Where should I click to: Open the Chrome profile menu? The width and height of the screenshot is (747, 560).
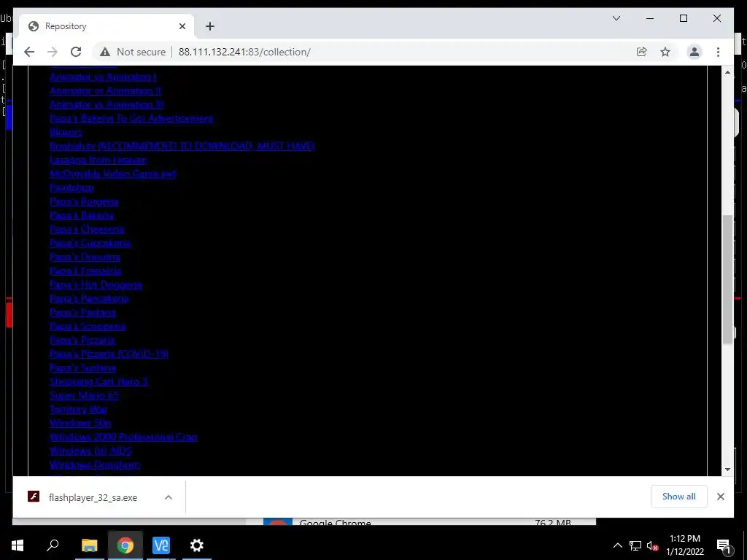pyautogui.click(x=694, y=52)
